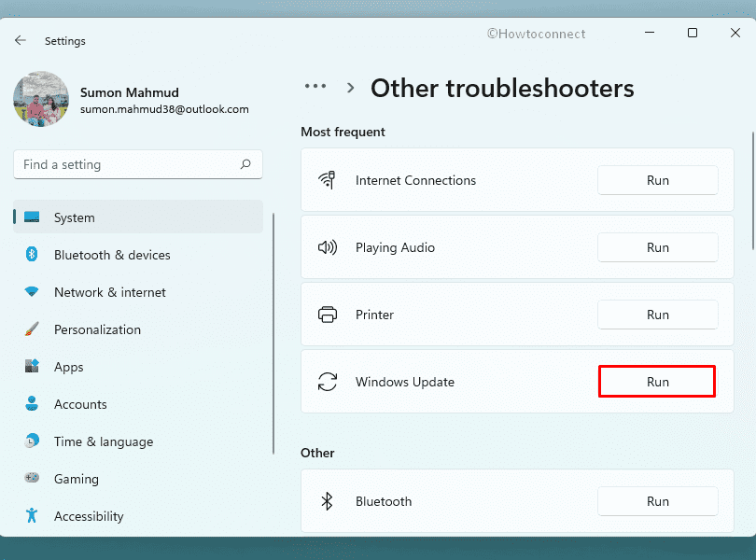
Task: Open the Apps category
Action: (138, 367)
